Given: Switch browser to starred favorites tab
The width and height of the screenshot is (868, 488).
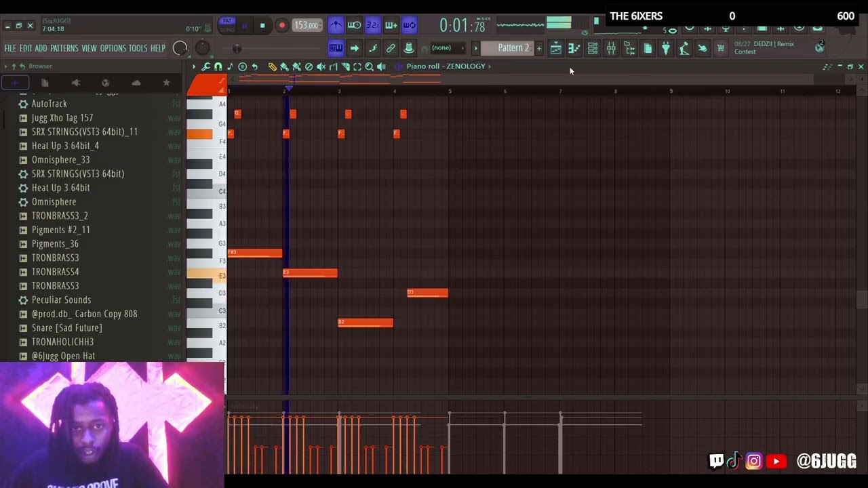Looking at the screenshot, I should [166, 83].
